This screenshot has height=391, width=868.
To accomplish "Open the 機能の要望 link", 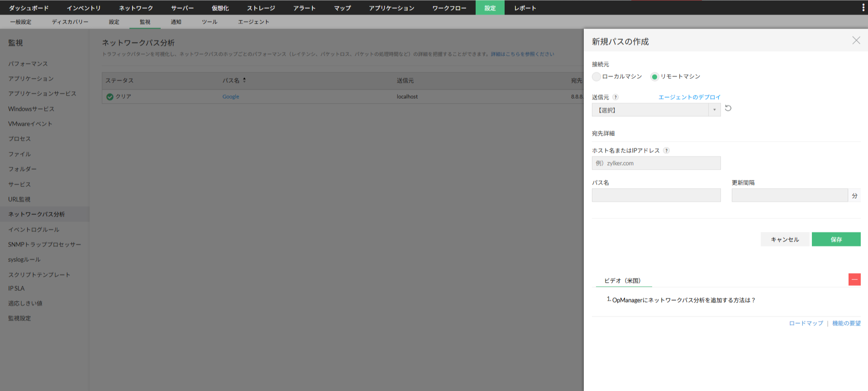I will point(846,323).
